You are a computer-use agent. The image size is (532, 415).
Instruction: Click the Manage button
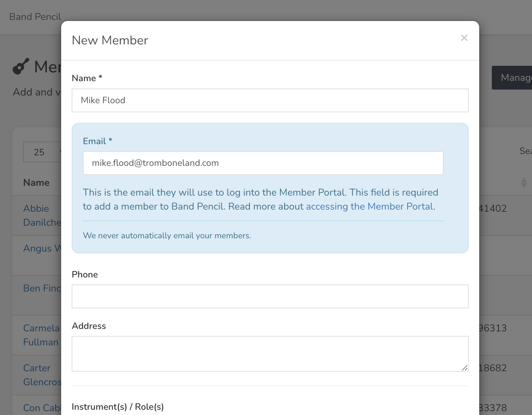pyautogui.click(x=515, y=78)
